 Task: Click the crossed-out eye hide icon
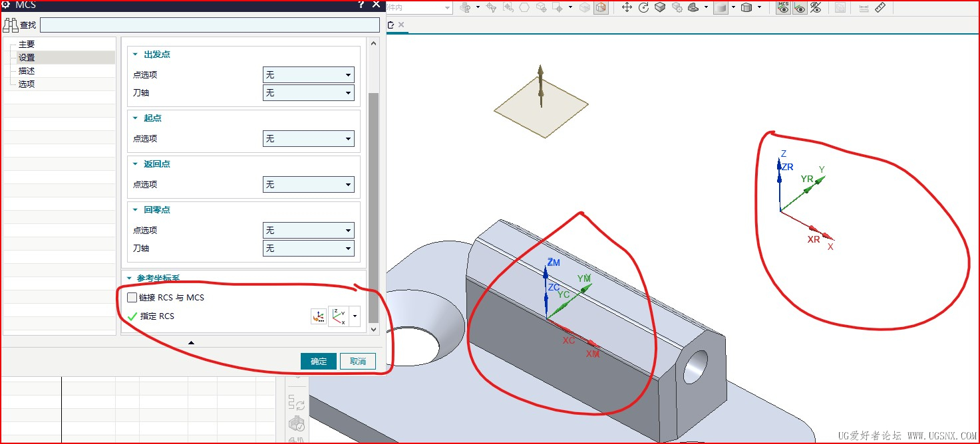pyautogui.click(x=816, y=8)
